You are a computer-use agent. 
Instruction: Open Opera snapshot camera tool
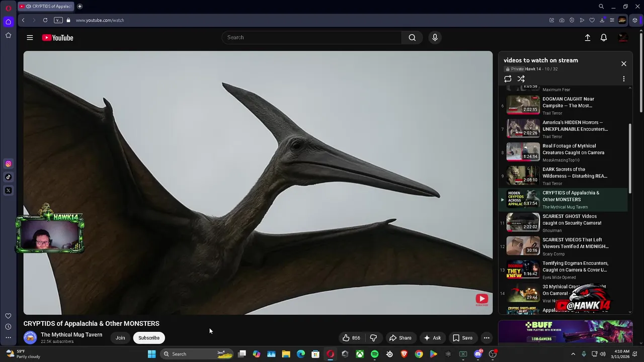click(x=562, y=20)
